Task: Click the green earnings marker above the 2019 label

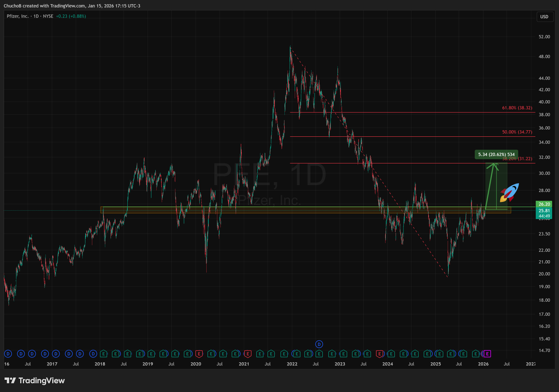Action: [151, 353]
